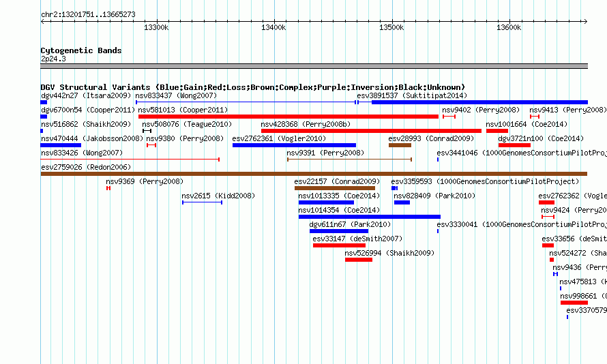Image resolution: width=607 pixels, height=364 pixels.
Task: Click the 2p24.3 cytogenetic band bar
Action: [314, 66]
